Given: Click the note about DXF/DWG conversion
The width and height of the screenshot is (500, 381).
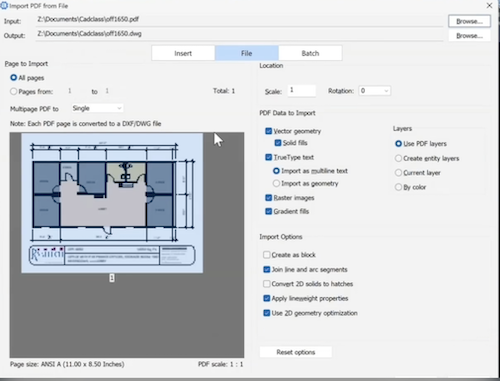Looking at the screenshot, I should [86, 124].
